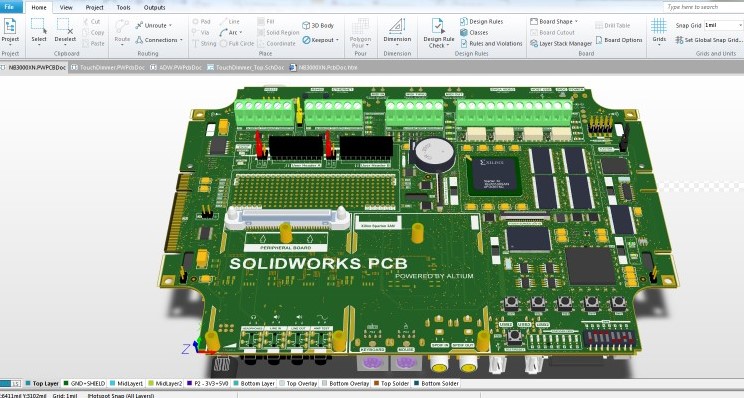Image resolution: width=744 pixels, height=398 pixels.
Task: Open Rules and Violations
Action: click(x=491, y=43)
